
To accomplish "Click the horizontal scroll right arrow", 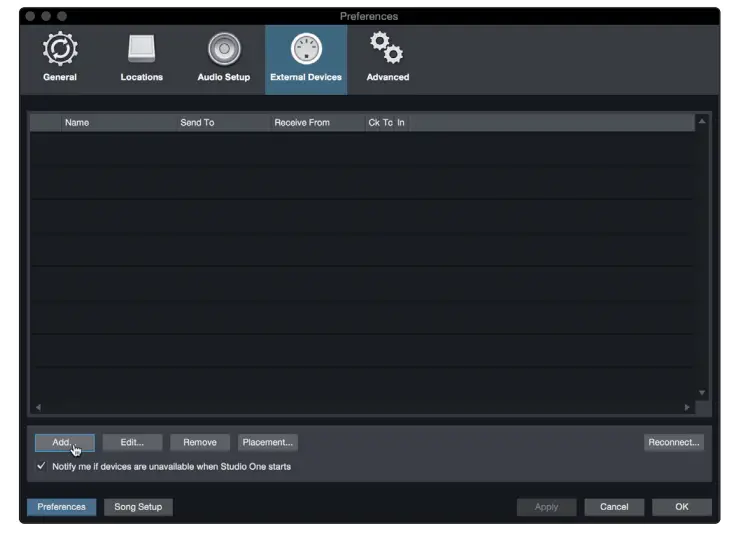I will click(x=687, y=407).
